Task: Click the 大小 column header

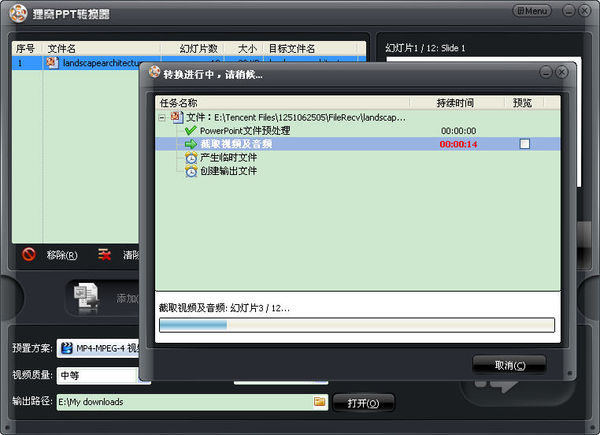Action: (245, 49)
